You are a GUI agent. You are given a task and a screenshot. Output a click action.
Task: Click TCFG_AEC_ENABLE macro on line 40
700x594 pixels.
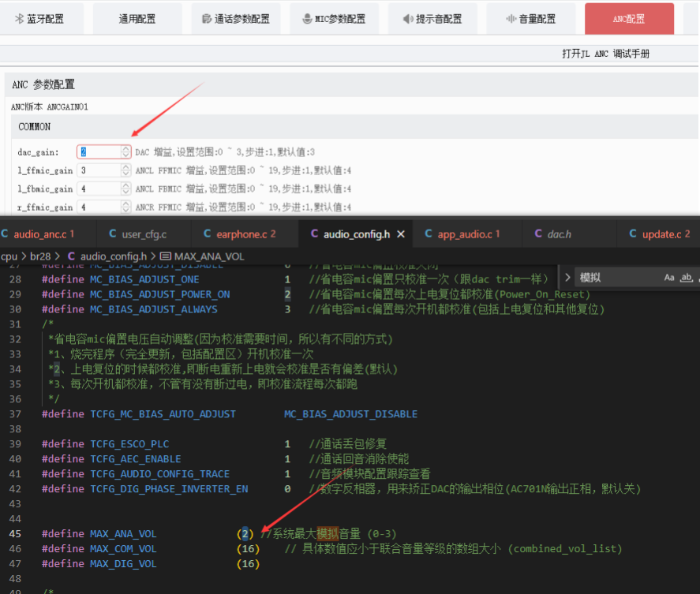(136, 459)
